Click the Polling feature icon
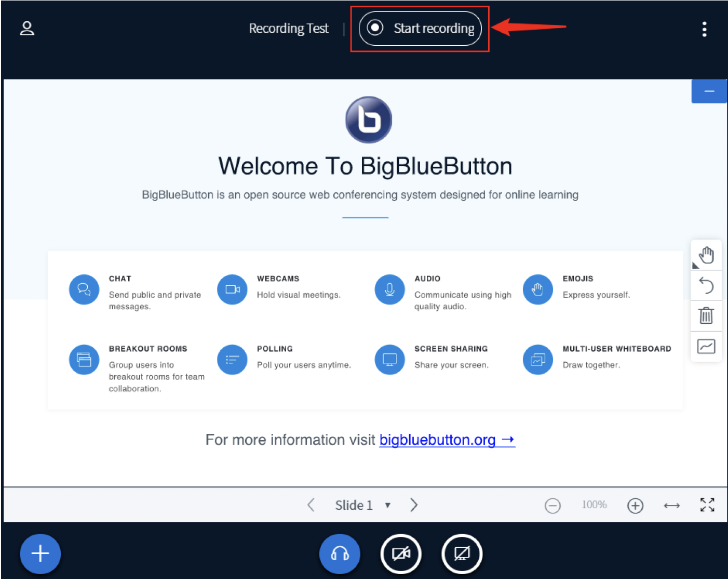The width and height of the screenshot is (728, 581). tap(232, 360)
